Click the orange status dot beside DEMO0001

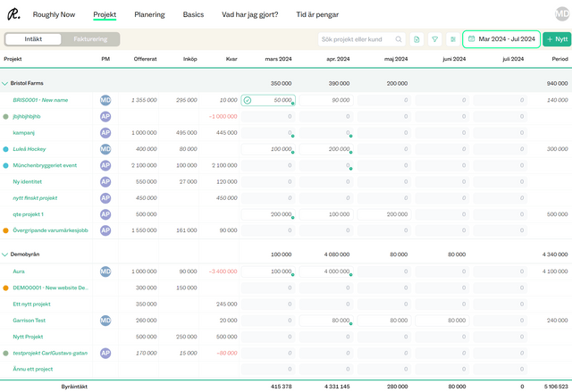point(5,288)
